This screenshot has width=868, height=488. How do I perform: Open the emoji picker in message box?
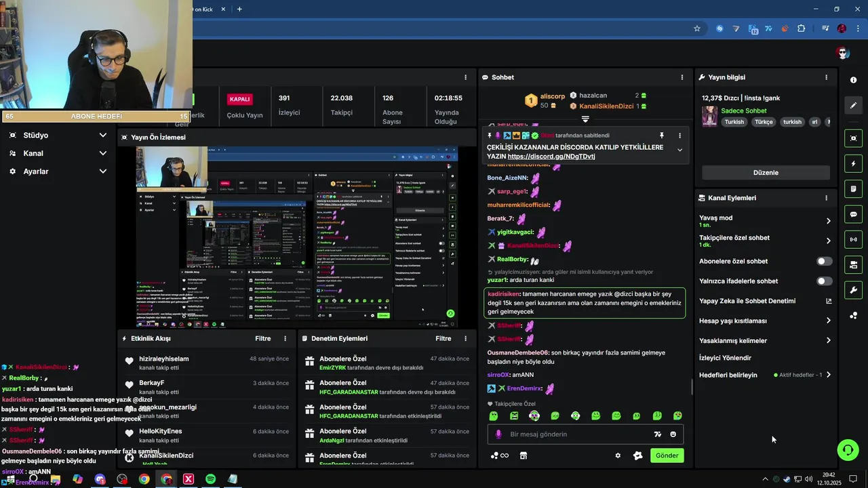point(673,434)
